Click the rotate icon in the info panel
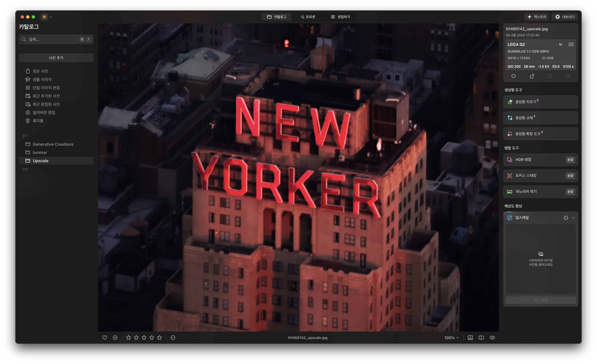 [x=532, y=76]
